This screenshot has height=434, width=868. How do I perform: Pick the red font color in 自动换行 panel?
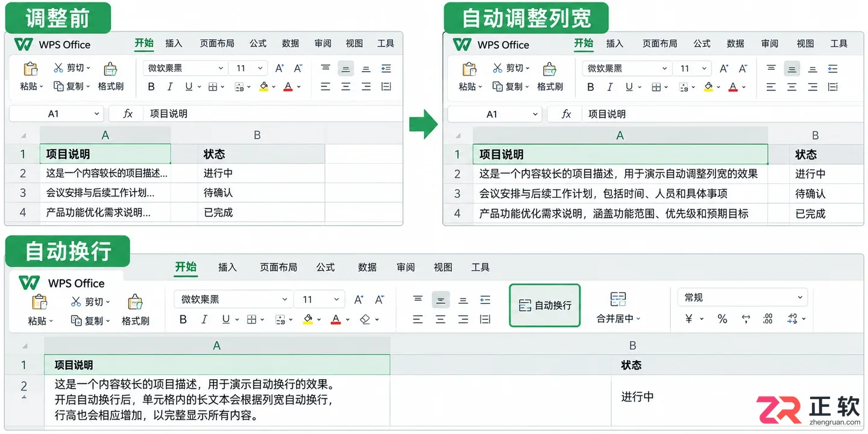pos(336,319)
